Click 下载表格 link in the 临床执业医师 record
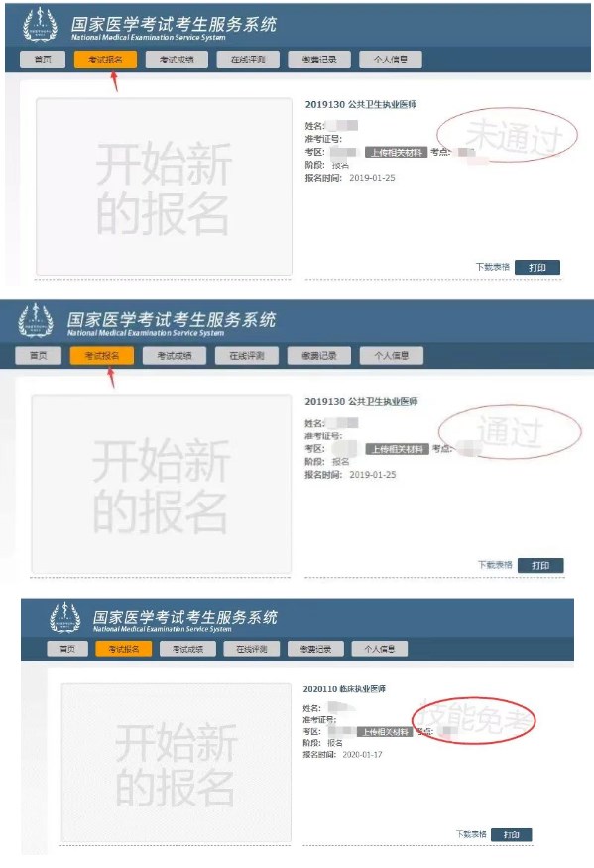 [471, 834]
